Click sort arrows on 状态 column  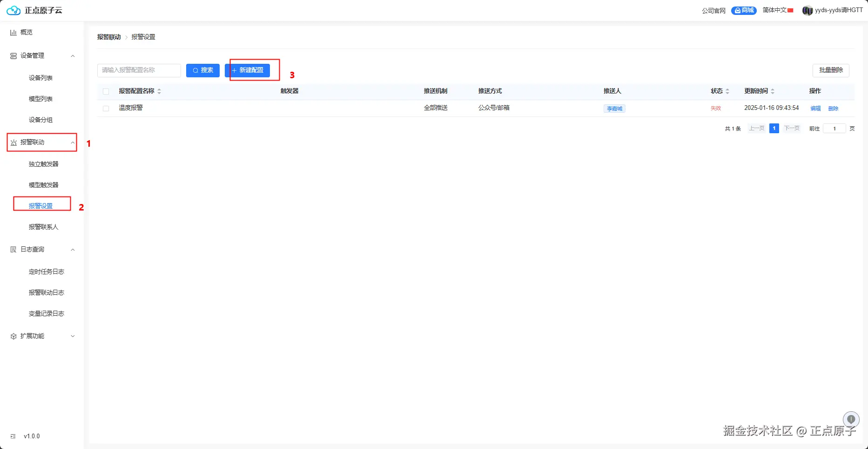pyautogui.click(x=727, y=91)
